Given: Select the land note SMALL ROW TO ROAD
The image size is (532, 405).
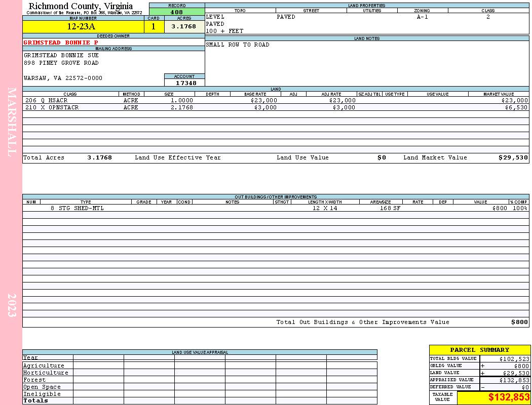Looking at the screenshot, I should [238, 45].
